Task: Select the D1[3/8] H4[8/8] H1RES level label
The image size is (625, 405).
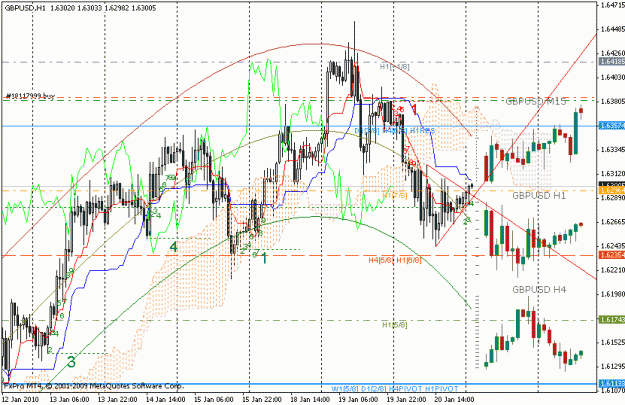Action: (x=395, y=131)
